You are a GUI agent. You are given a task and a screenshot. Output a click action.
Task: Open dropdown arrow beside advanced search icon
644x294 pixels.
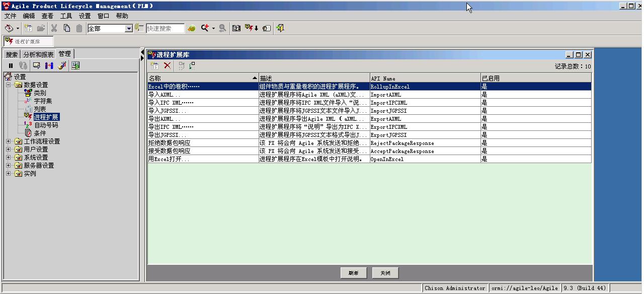pyautogui.click(x=213, y=29)
